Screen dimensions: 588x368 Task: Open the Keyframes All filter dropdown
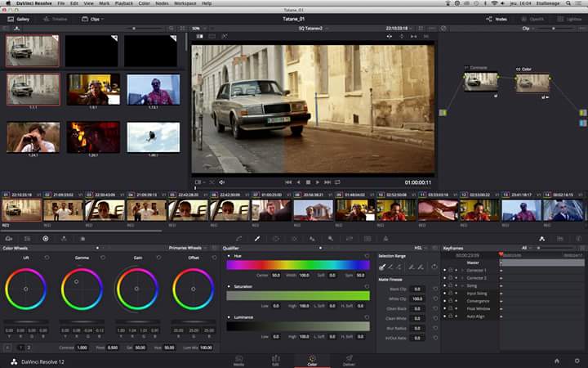pos(527,249)
